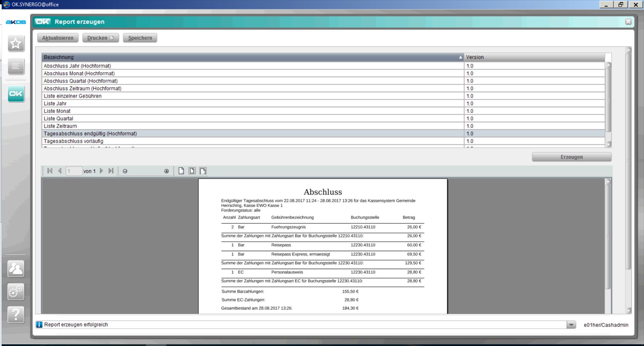
Task: Show actual size page view
Action: point(181,171)
